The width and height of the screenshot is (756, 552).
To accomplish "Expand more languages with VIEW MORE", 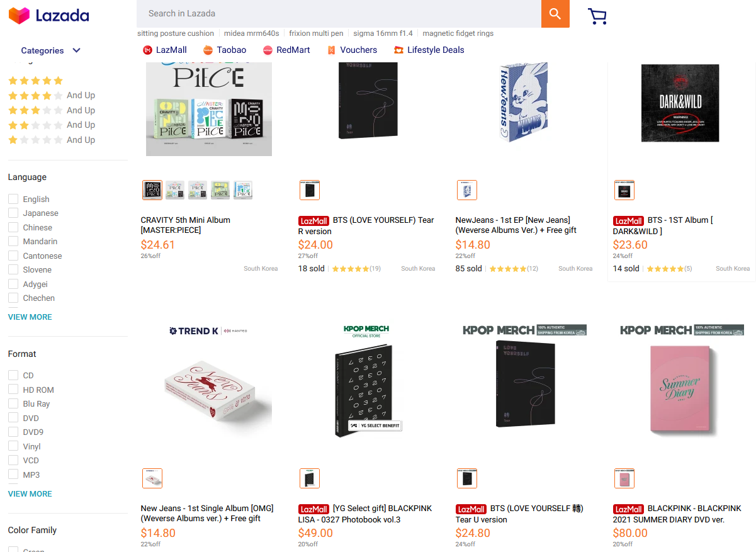I will tap(30, 317).
